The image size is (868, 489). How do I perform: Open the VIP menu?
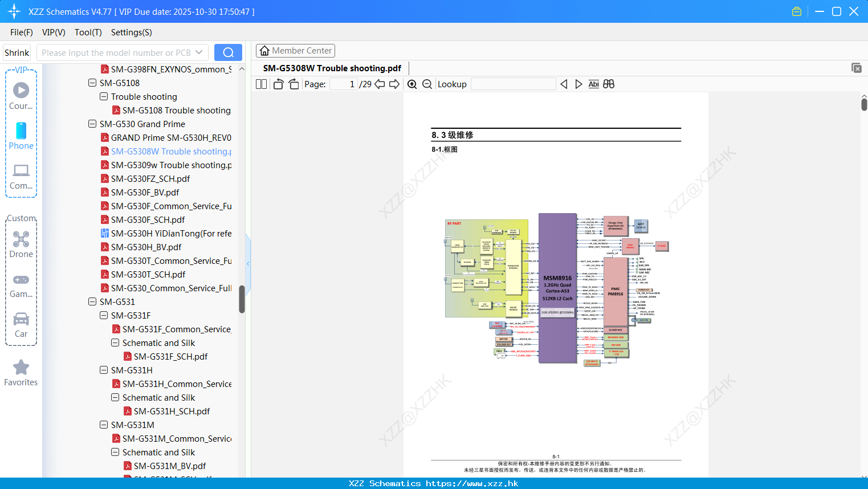pyautogui.click(x=54, y=32)
